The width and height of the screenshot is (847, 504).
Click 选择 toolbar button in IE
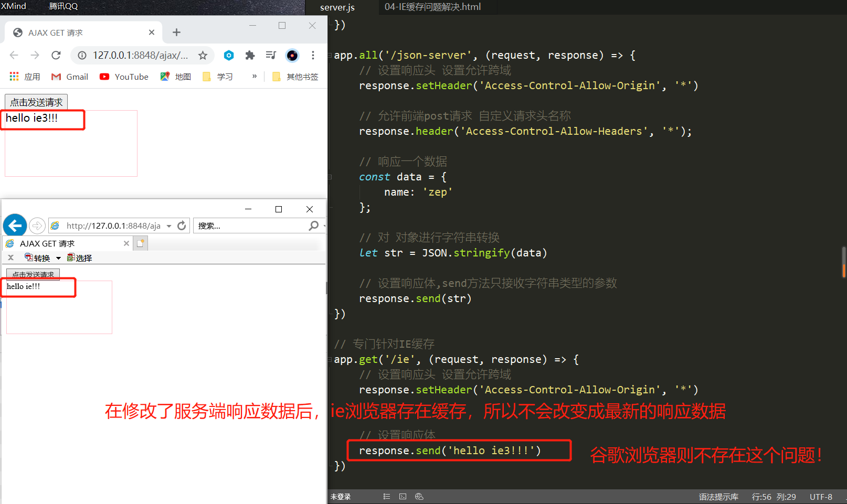tap(79, 258)
